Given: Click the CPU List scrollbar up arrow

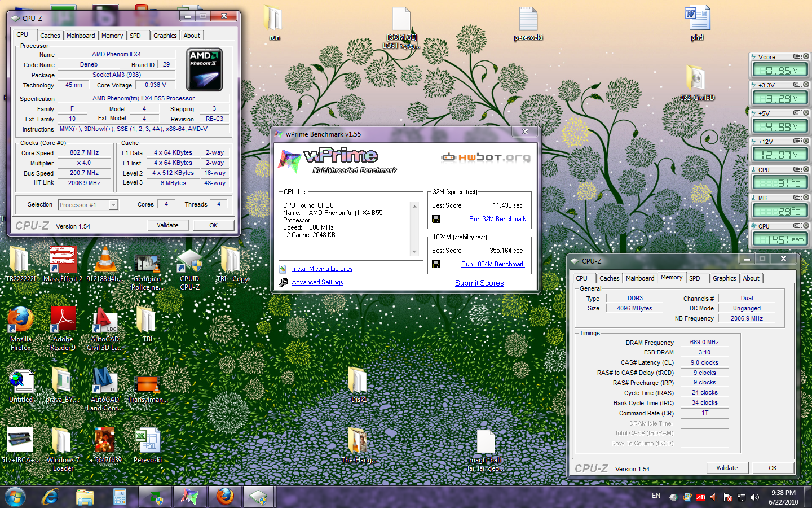Looking at the screenshot, I should tap(414, 206).
